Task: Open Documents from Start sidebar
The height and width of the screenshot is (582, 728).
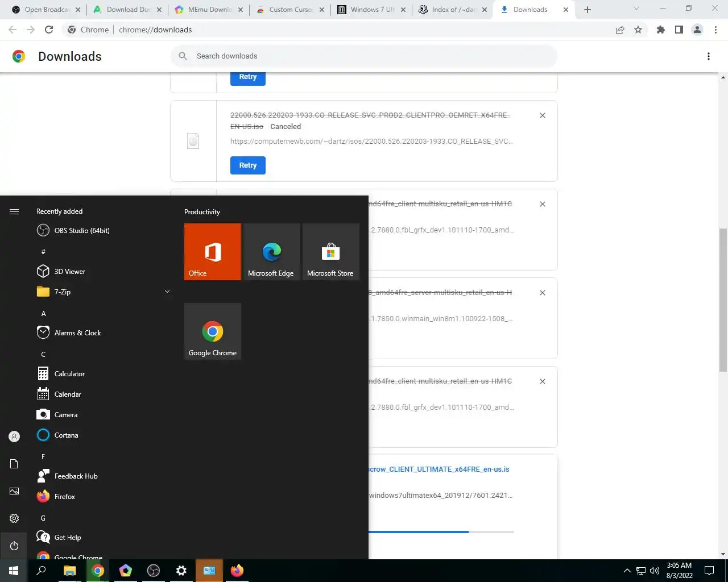Action: (x=14, y=464)
